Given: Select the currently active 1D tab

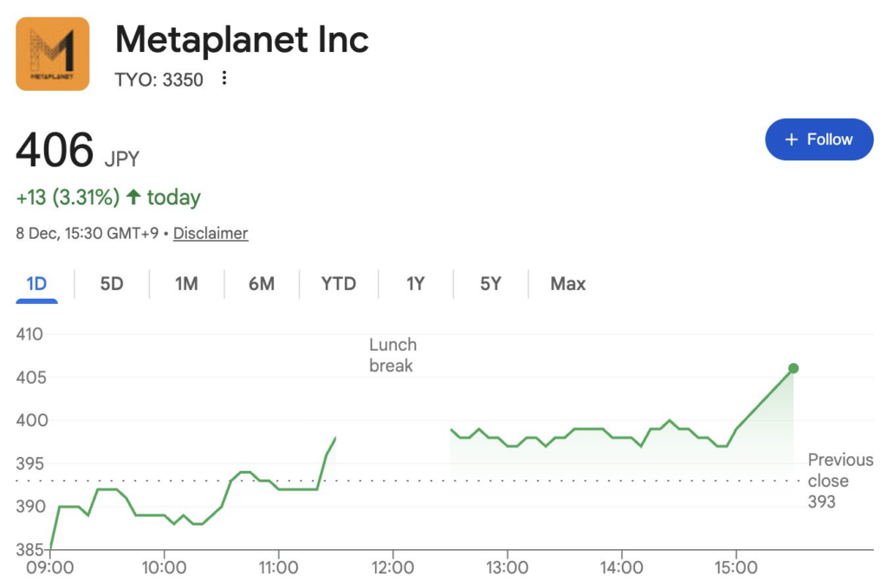Looking at the screenshot, I should point(36,283).
